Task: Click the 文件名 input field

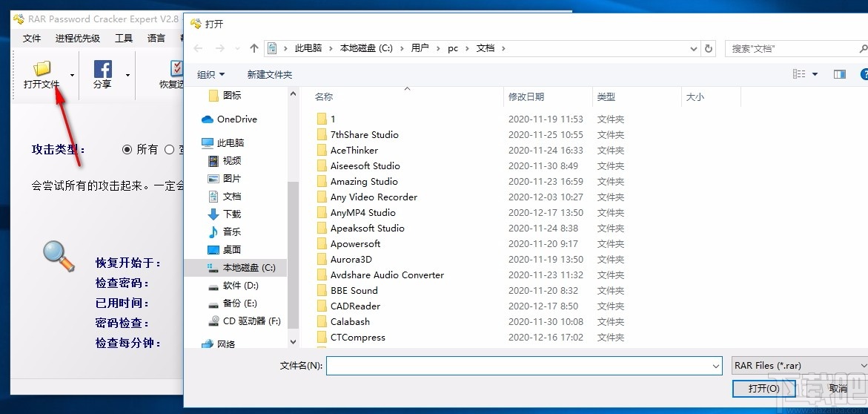Action: point(524,365)
